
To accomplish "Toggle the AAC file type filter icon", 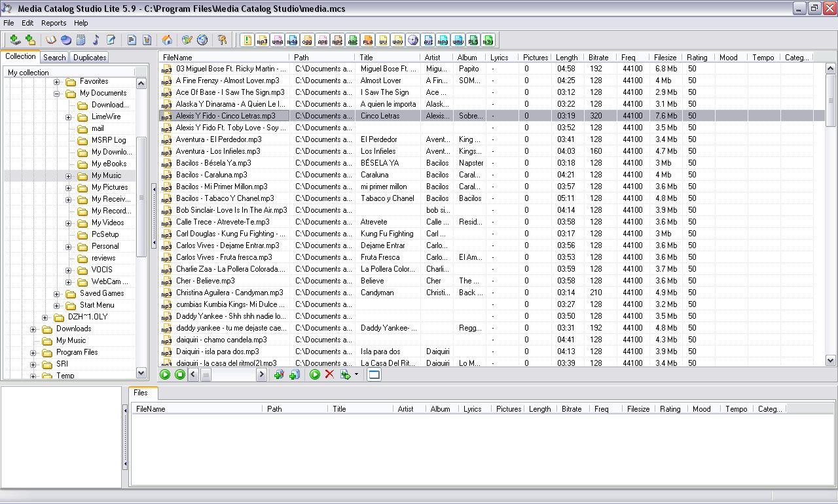I will click(x=352, y=41).
